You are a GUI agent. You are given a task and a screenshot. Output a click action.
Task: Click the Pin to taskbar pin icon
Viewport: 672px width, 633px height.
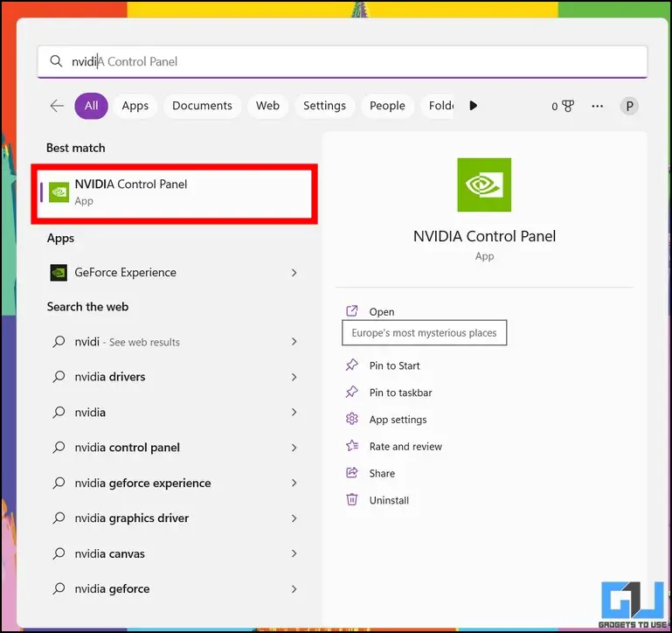[x=352, y=392]
